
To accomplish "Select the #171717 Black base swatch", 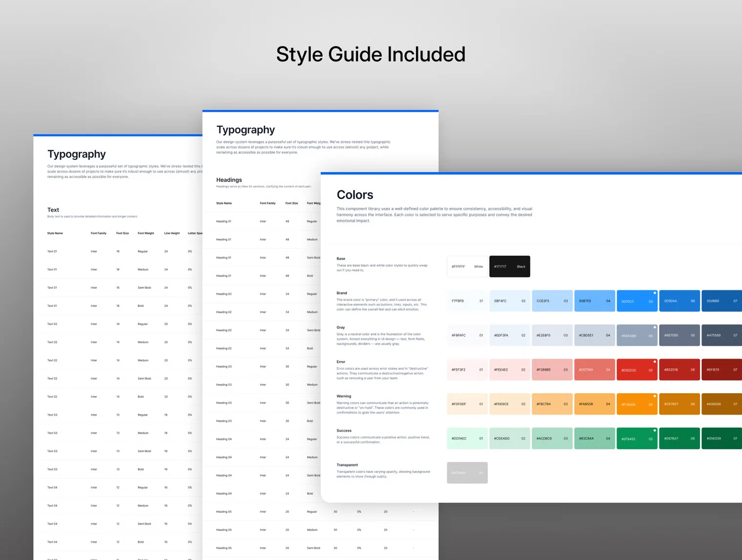I will click(x=510, y=266).
